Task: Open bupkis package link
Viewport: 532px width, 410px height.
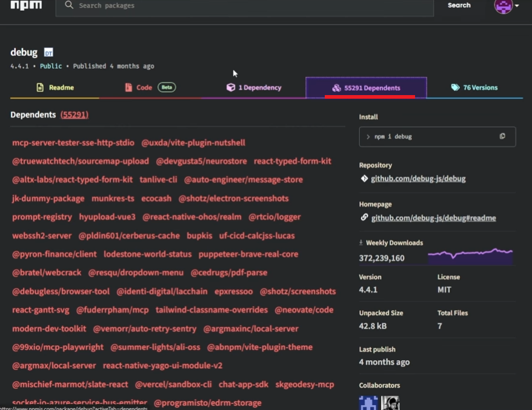Action: point(199,236)
